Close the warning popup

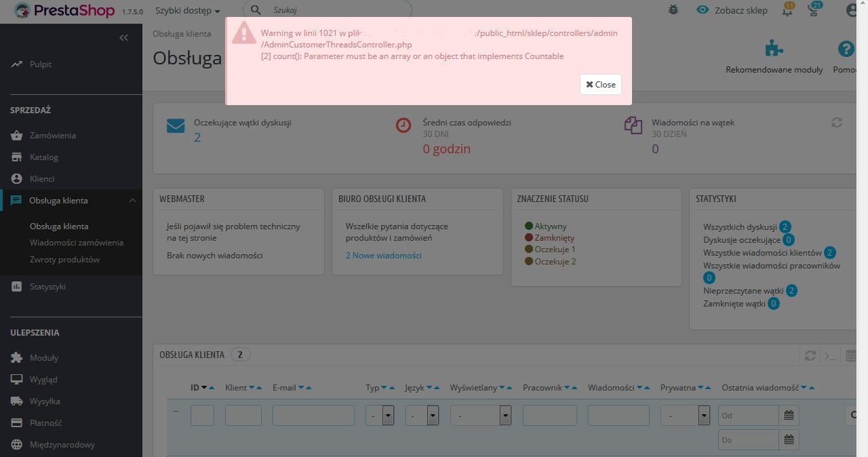601,84
